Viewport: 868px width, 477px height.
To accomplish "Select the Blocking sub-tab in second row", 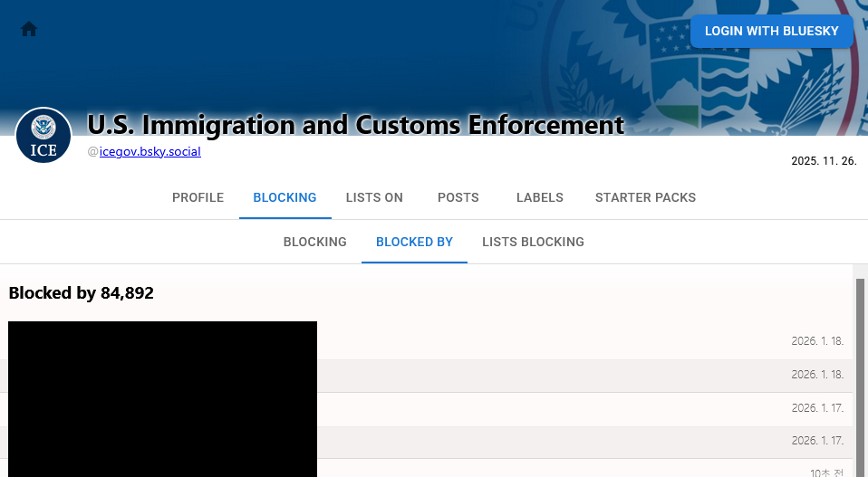I will click(314, 242).
